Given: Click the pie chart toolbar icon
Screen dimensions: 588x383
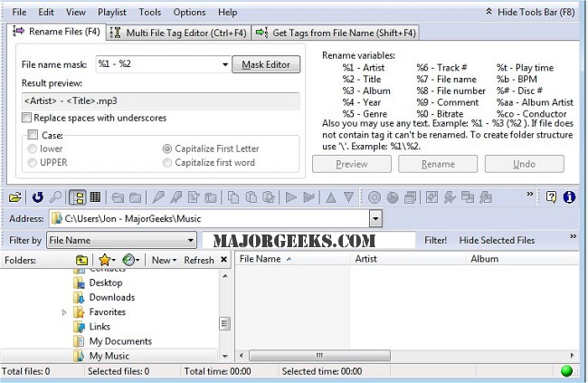Looking at the screenshot, I should (x=393, y=197).
